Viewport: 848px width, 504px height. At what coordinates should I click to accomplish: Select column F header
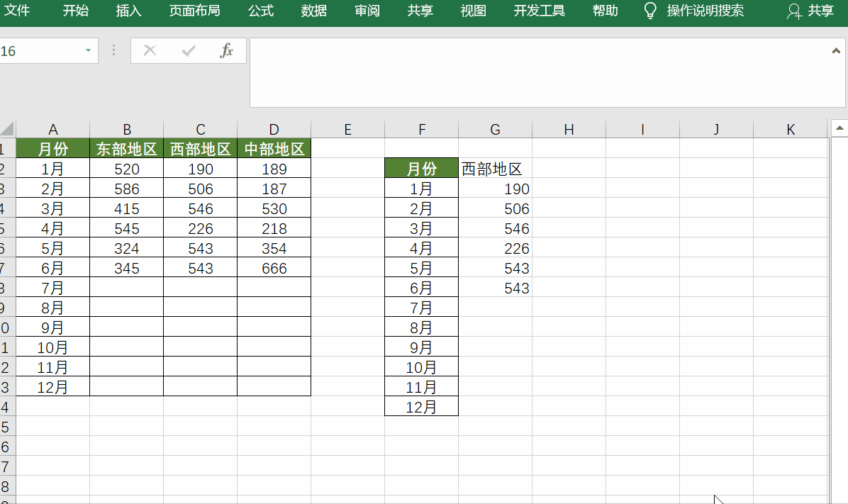click(x=422, y=129)
